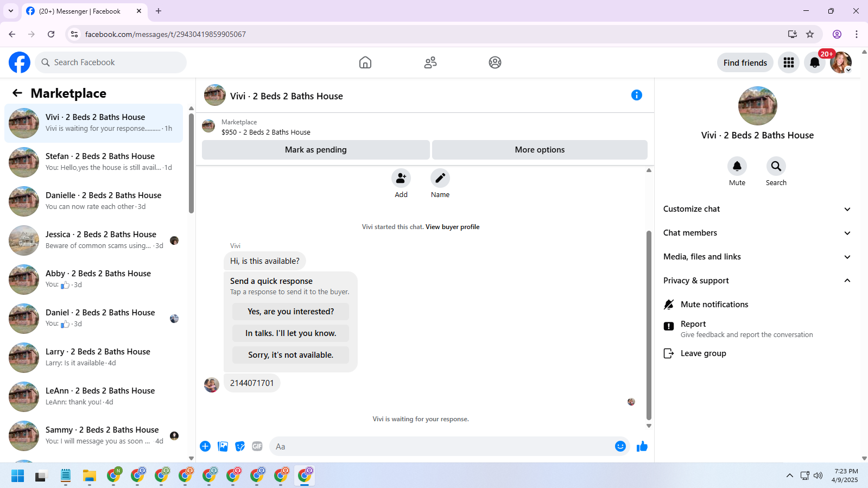868x488 pixels.
Task: Expand Media, files and links section
Action: click(757, 257)
